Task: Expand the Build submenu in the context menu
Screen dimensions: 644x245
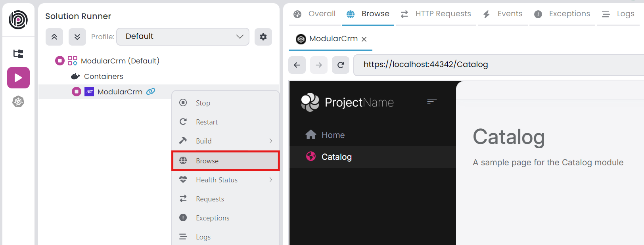Action: point(225,141)
